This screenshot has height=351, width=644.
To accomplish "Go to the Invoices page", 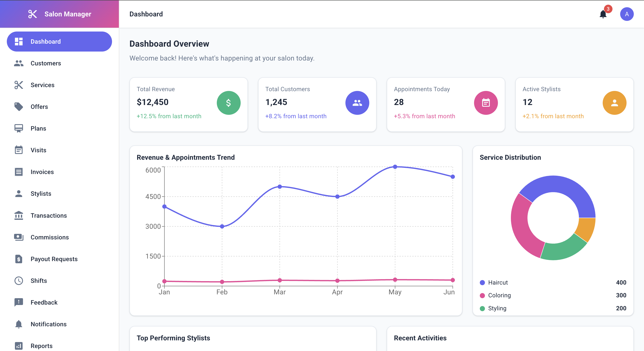I will 42,172.
